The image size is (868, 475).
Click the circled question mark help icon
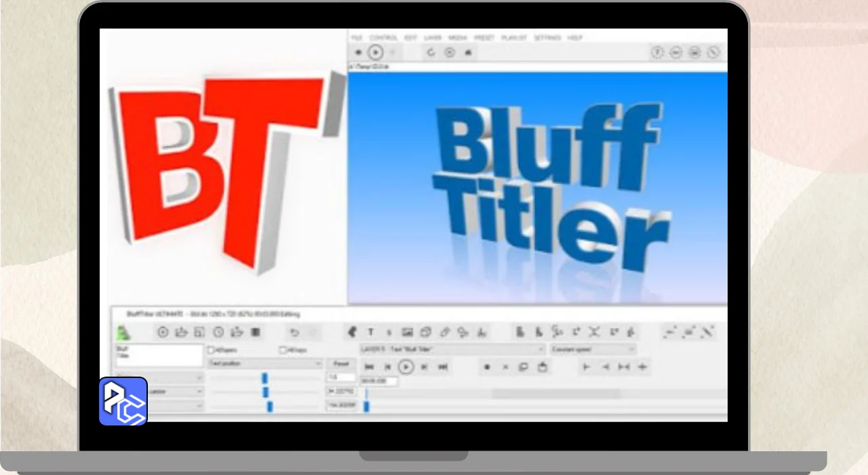(657, 52)
